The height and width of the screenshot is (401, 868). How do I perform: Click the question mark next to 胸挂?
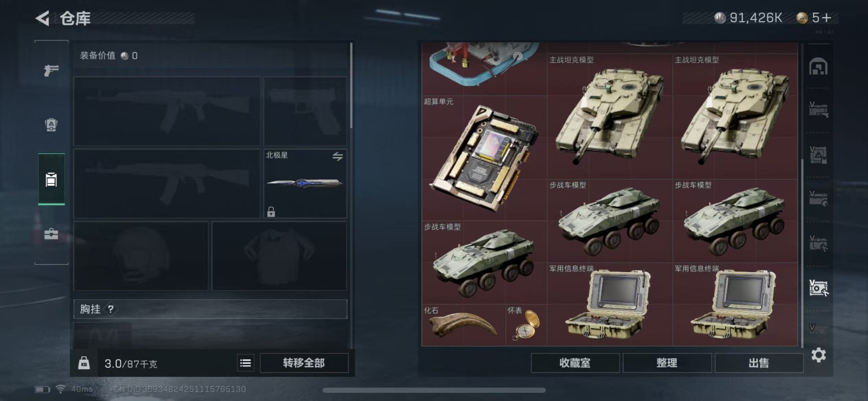(111, 309)
